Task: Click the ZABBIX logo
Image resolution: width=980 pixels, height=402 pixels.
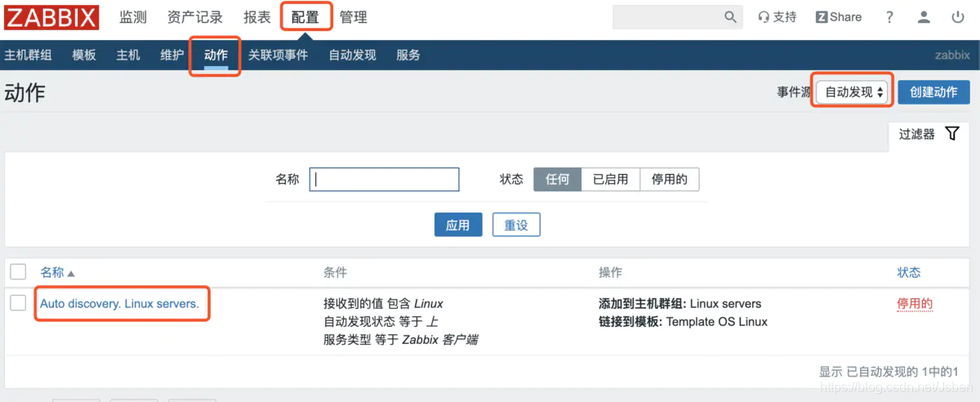Action: point(51,17)
